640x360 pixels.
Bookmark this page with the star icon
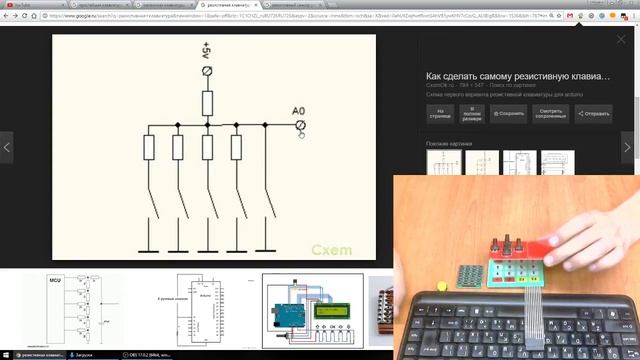point(559,16)
